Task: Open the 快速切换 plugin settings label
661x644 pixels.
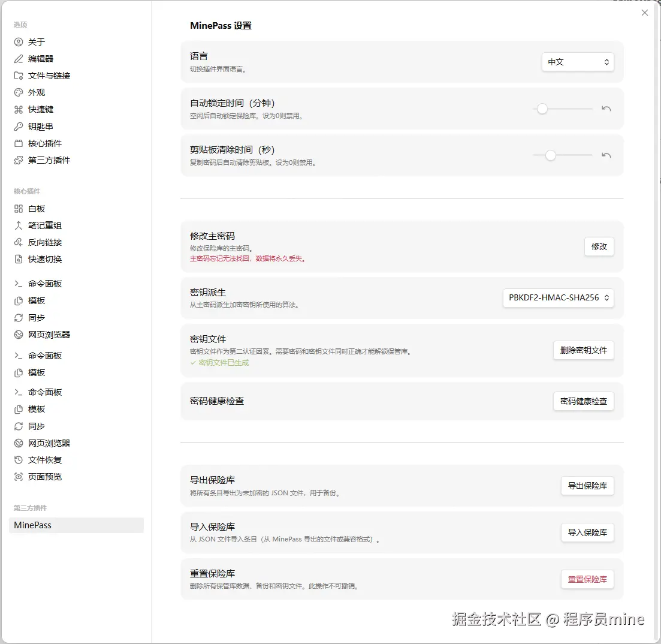Action: tap(45, 259)
